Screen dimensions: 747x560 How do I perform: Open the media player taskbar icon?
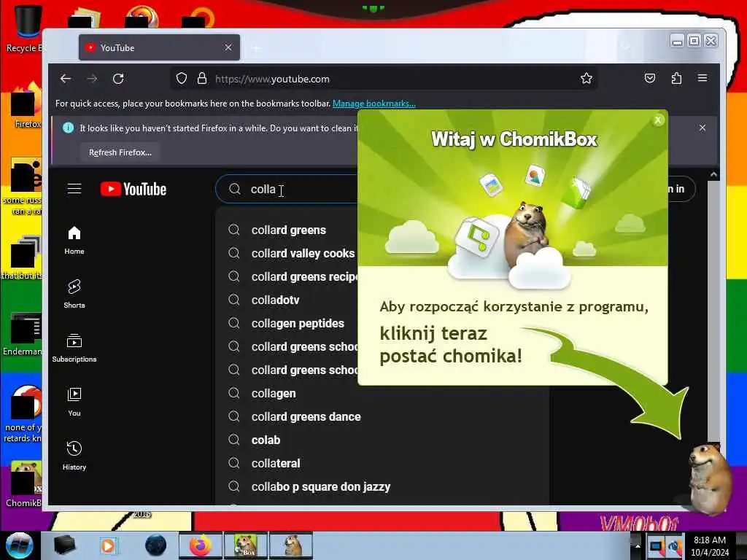[108, 545]
